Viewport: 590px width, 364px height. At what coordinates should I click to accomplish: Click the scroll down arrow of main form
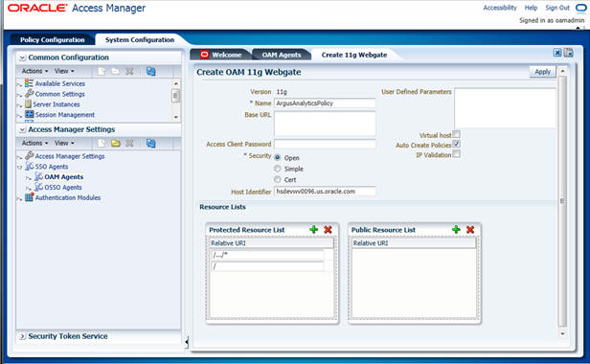click(x=562, y=333)
